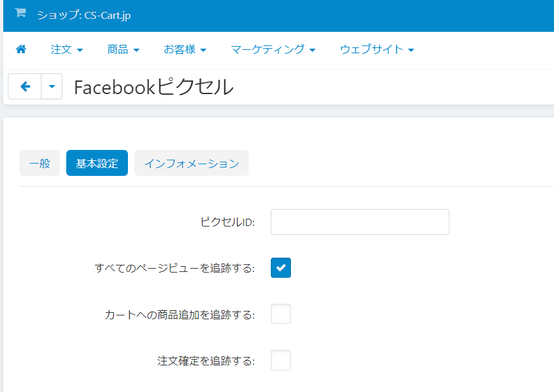The height and width of the screenshot is (392, 554).
Task: Click the ピクセルID input field
Action: tap(360, 222)
